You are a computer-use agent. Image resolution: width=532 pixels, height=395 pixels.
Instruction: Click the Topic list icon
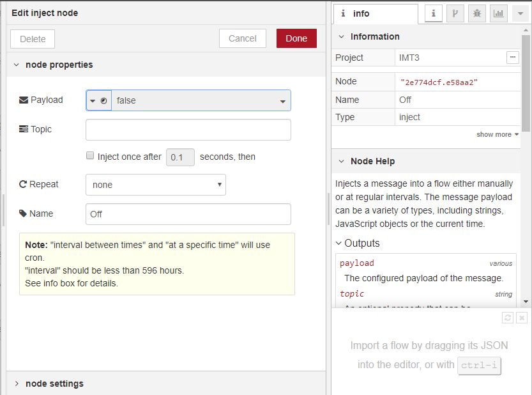(x=24, y=129)
